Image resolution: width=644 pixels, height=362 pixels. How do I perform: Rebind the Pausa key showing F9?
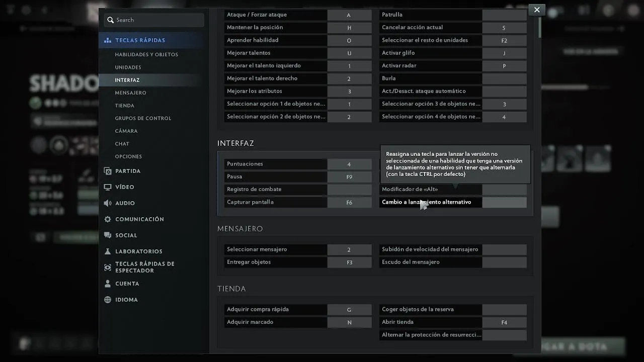[349, 177]
